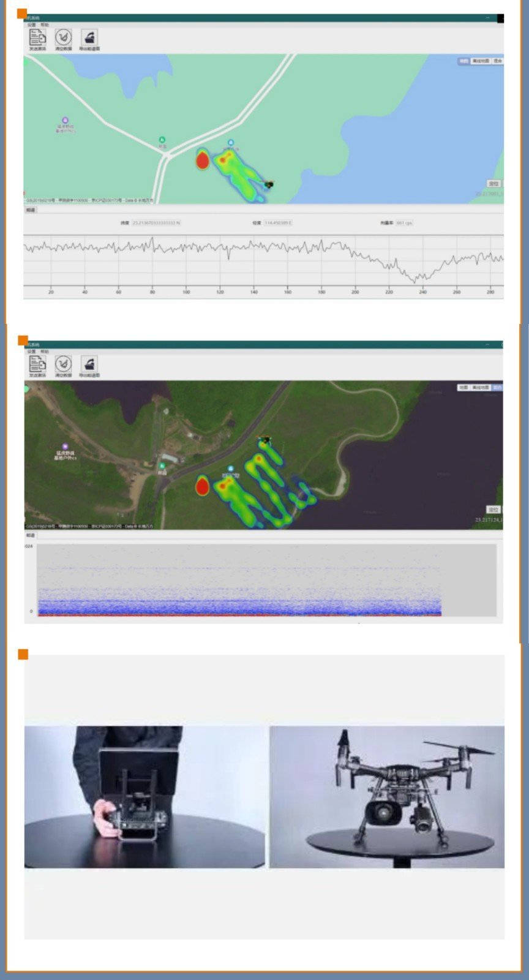Click the remote controller photo
Screen dimensions: 529x980
[145, 797]
